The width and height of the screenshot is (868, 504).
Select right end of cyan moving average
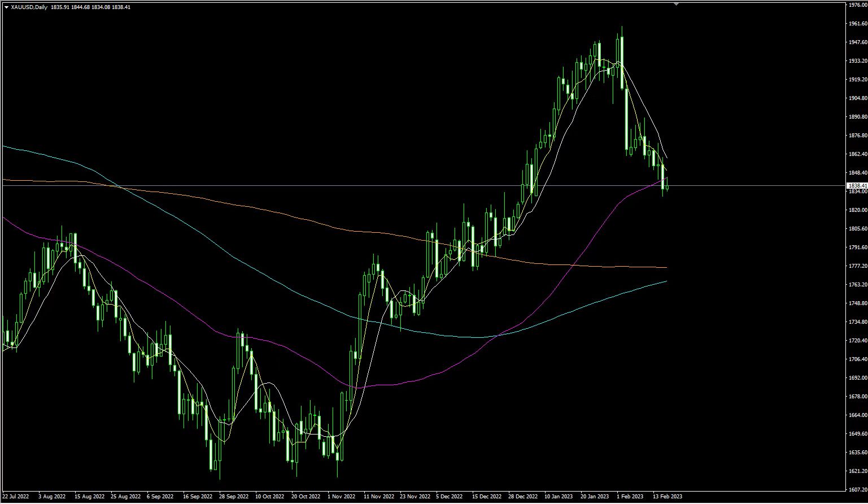click(666, 281)
